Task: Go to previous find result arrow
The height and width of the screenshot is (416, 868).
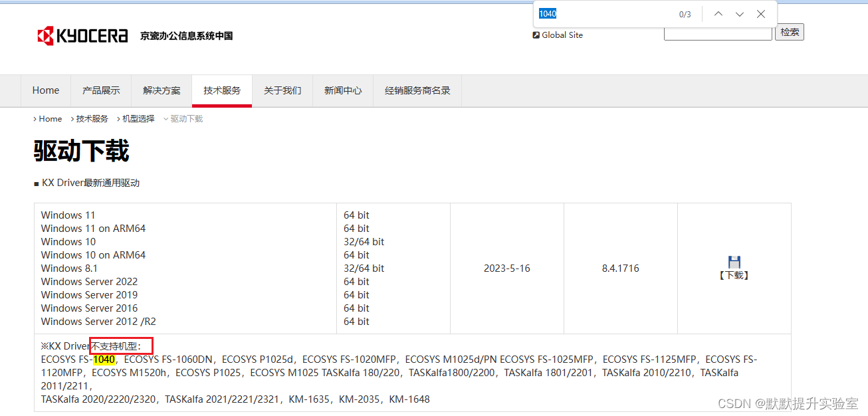Action: point(718,14)
